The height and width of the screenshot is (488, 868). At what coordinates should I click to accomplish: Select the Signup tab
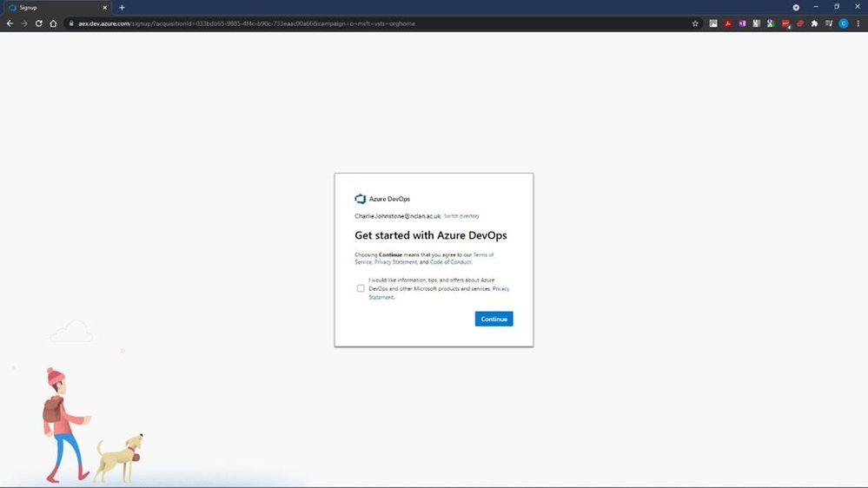[x=57, y=8]
